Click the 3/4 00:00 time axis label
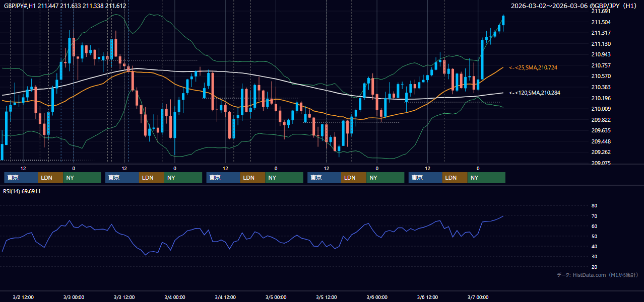 (174, 297)
